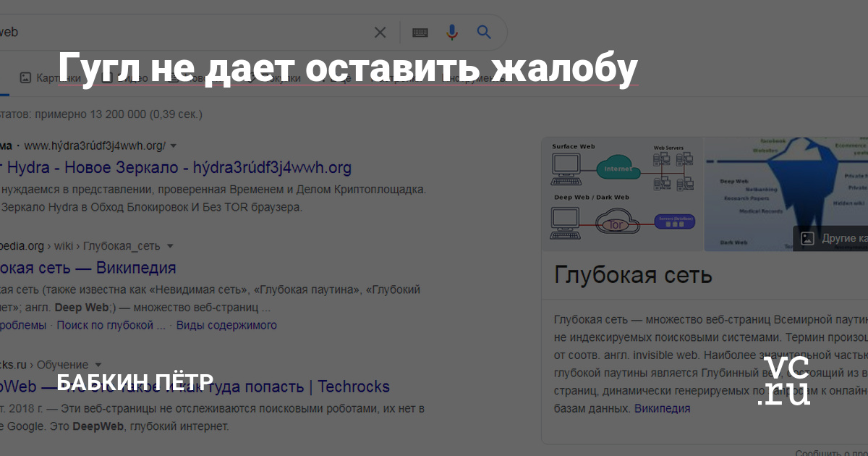Click inside the search input field
The height and width of the screenshot is (456, 868).
181,33
